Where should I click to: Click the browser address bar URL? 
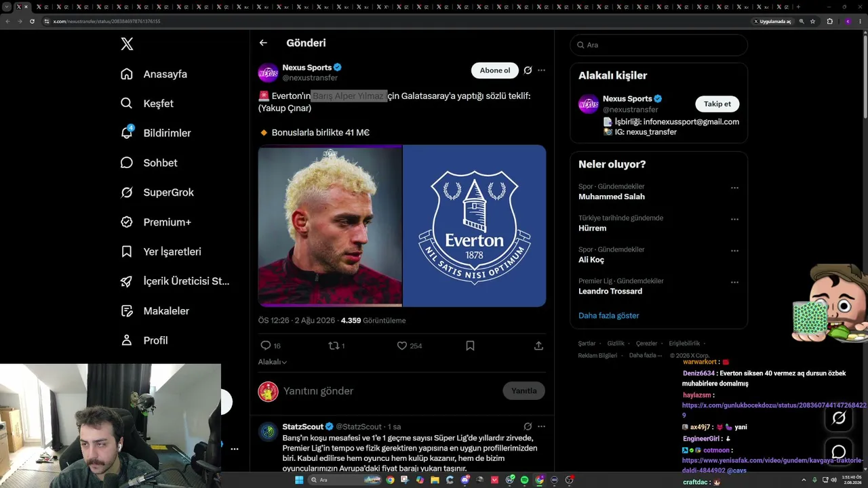[106, 21]
